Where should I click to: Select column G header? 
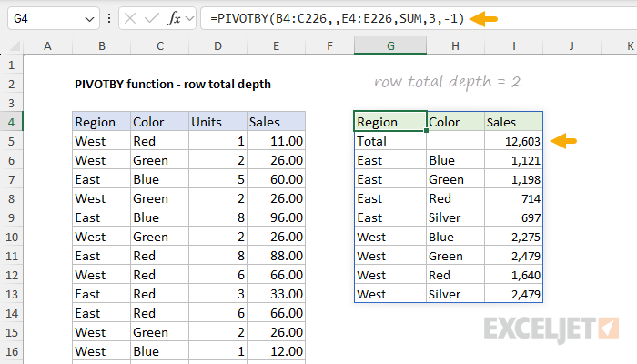coord(390,46)
